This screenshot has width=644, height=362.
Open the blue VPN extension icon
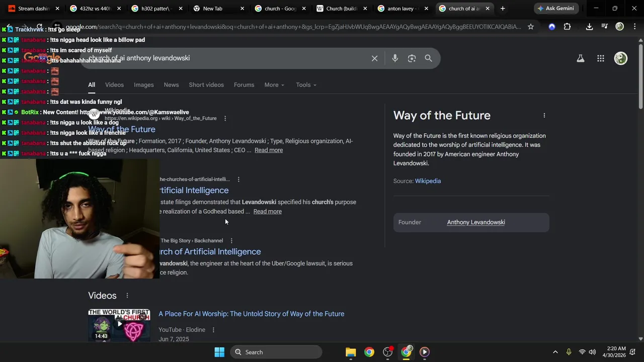click(x=552, y=27)
